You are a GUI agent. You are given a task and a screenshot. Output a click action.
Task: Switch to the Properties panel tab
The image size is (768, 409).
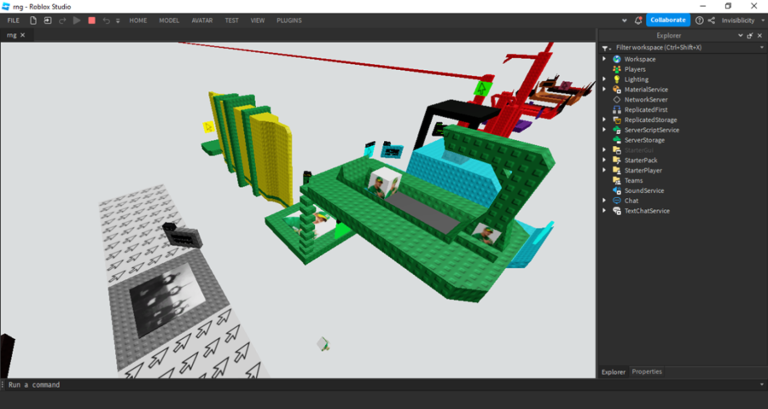pyautogui.click(x=646, y=372)
